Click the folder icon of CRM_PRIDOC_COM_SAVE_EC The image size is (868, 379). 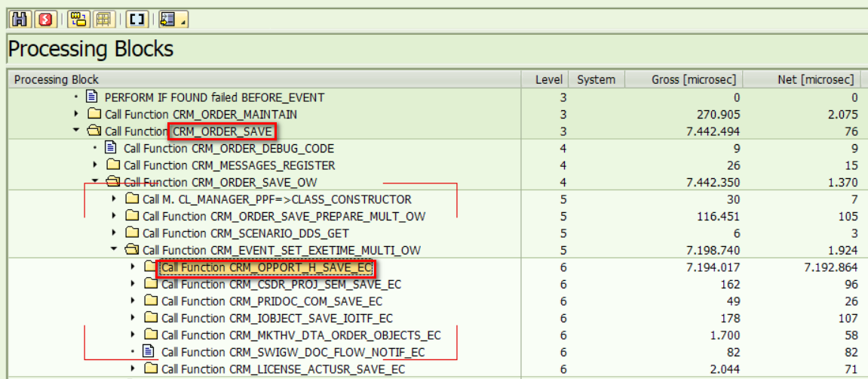(x=151, y=301)
